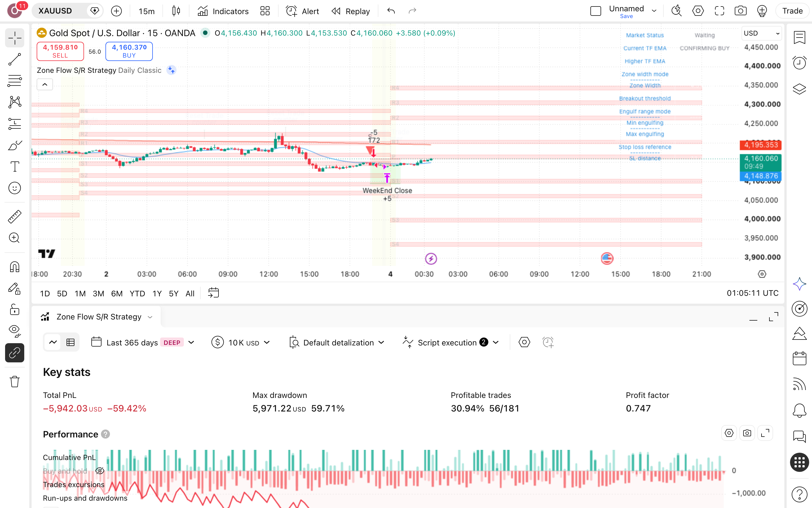Open the Indicators menu

coord(223,11)
